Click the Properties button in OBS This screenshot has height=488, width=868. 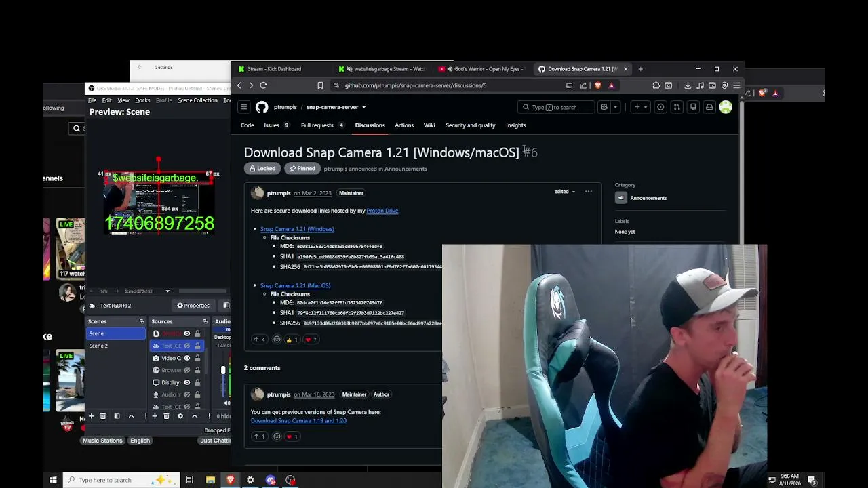(x=193, y=306)
